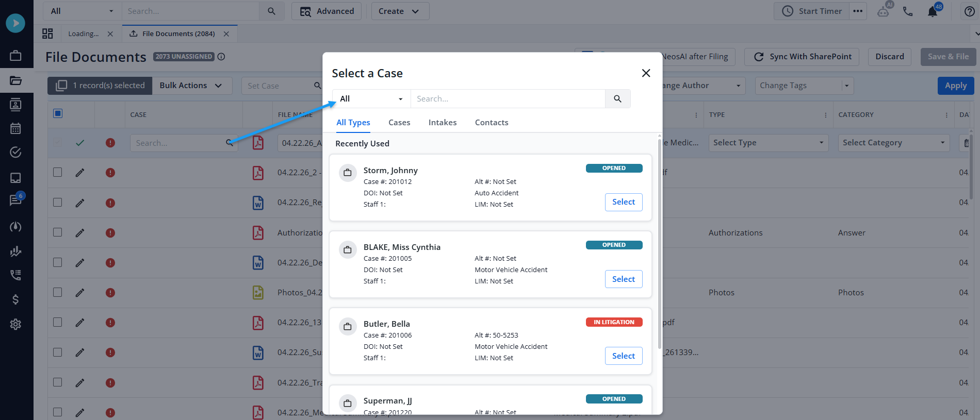980x420 pixels.
Task: Open the calendar icon in sidebar
Action: 15,128
